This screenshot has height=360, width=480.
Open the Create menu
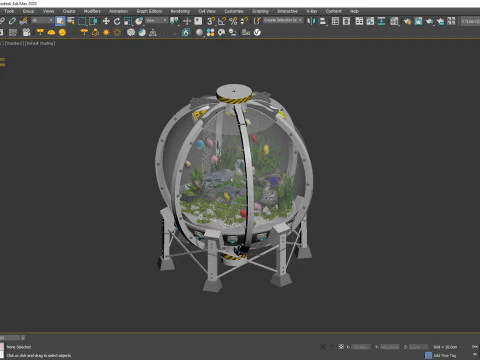[69, 11]
